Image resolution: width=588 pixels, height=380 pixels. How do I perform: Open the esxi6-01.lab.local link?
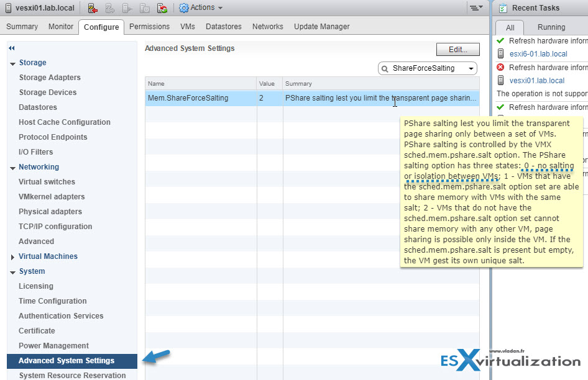coord(538,54)
